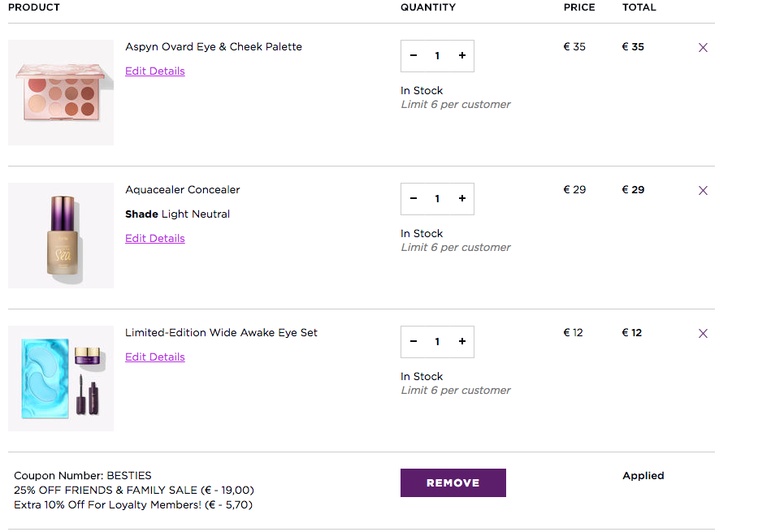Viewport: 758px width, 532px height.
Task: Open Aspyn Ovard Eye & Cheek Palette title
Action: pos(214,47)
